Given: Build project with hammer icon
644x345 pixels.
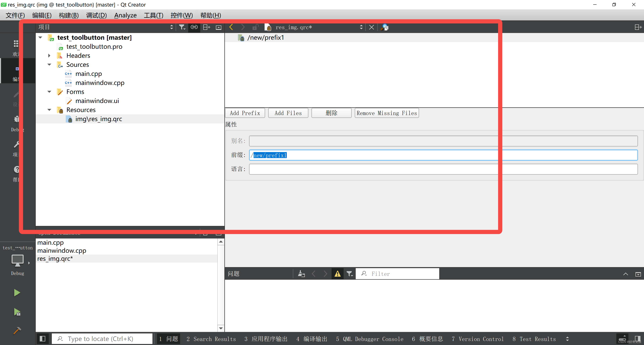Looking at the screenshot, I should click(x=17, y=330).
